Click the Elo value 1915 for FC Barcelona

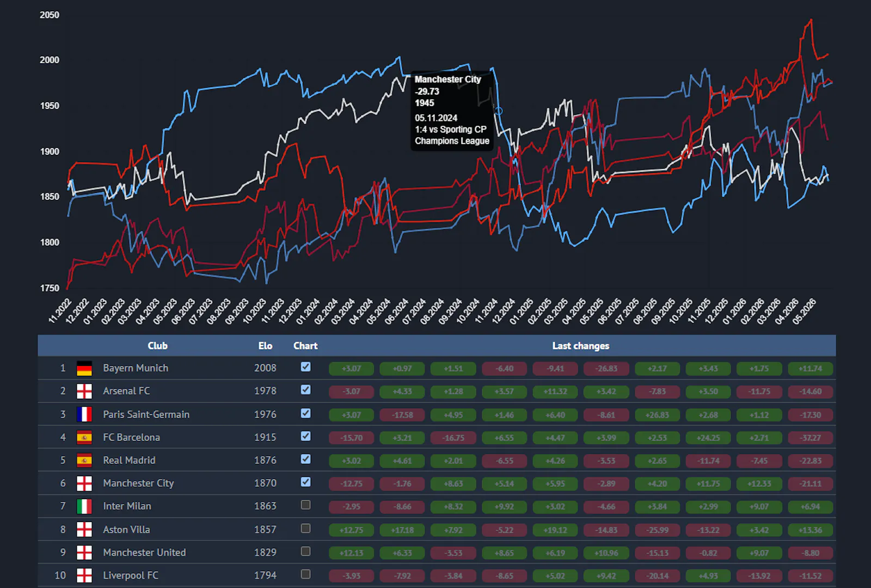tap(265, 437)
